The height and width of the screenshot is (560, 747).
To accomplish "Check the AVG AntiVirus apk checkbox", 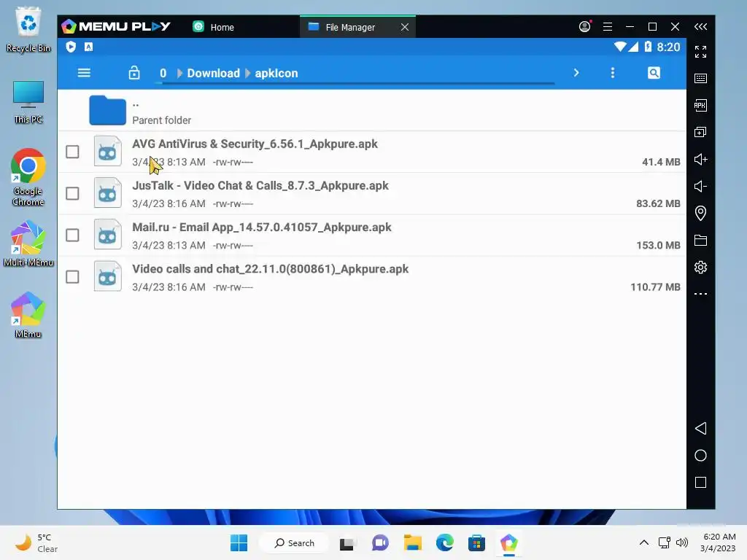I will click(x=72, y=152).
